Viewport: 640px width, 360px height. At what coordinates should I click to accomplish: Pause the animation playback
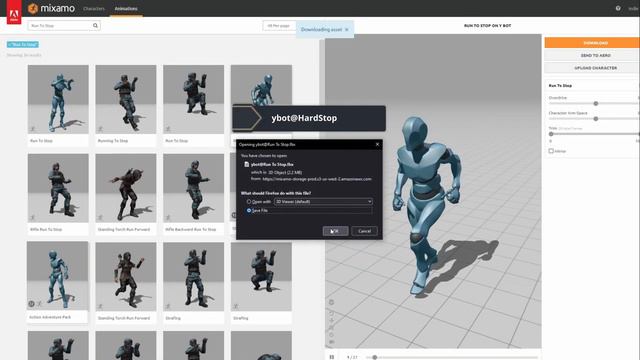point(332,357)
